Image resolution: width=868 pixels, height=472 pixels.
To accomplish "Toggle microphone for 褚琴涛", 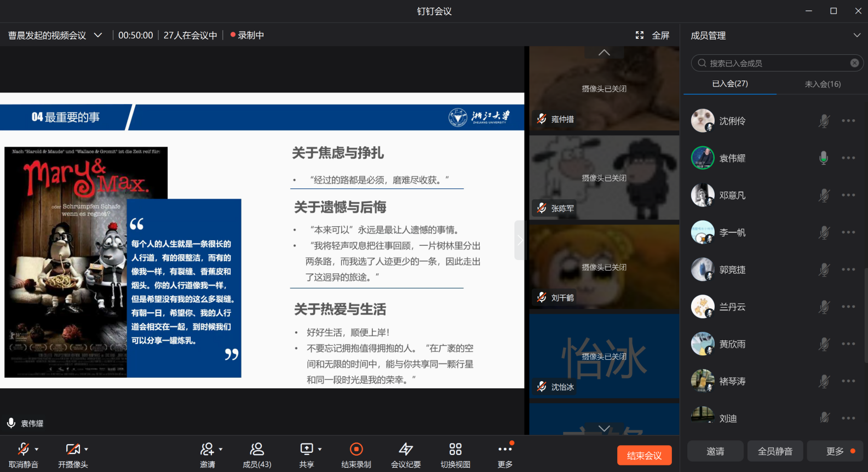I will pyautogui.click(x=824, y=381).
